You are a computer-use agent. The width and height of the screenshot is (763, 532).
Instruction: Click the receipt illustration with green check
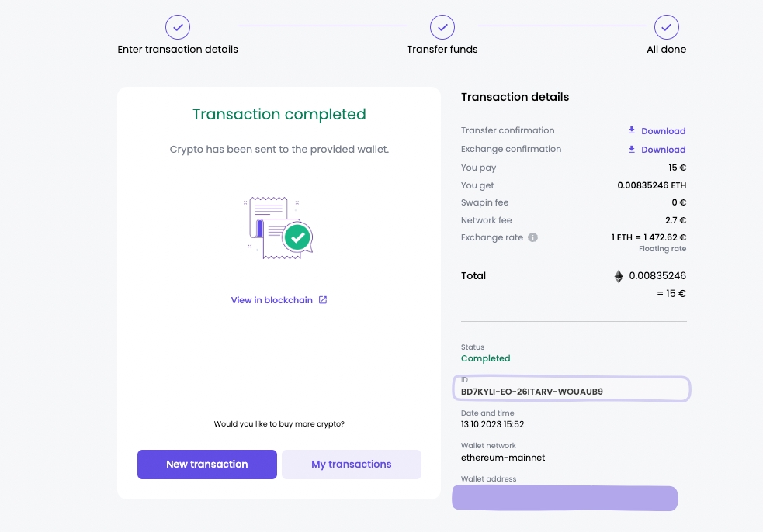coord(279,227)
